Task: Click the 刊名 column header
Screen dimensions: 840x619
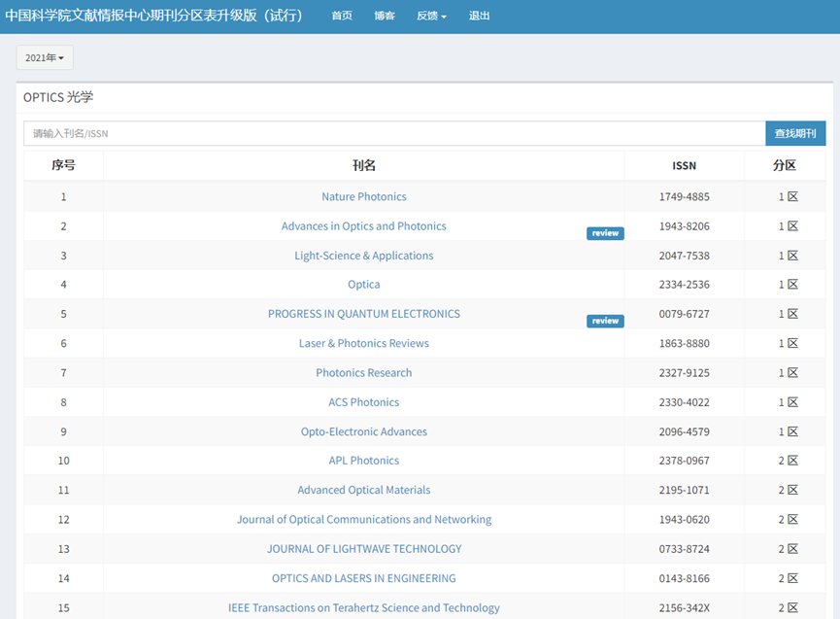Action: (364, 165)
